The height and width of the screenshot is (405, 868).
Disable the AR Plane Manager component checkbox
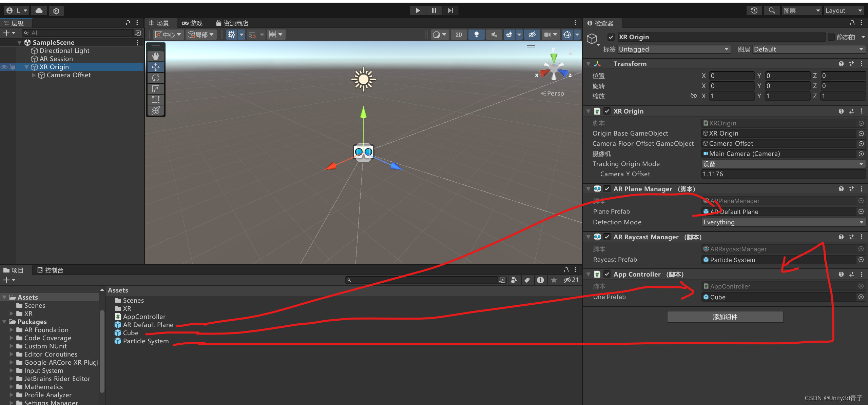point(607,189)
